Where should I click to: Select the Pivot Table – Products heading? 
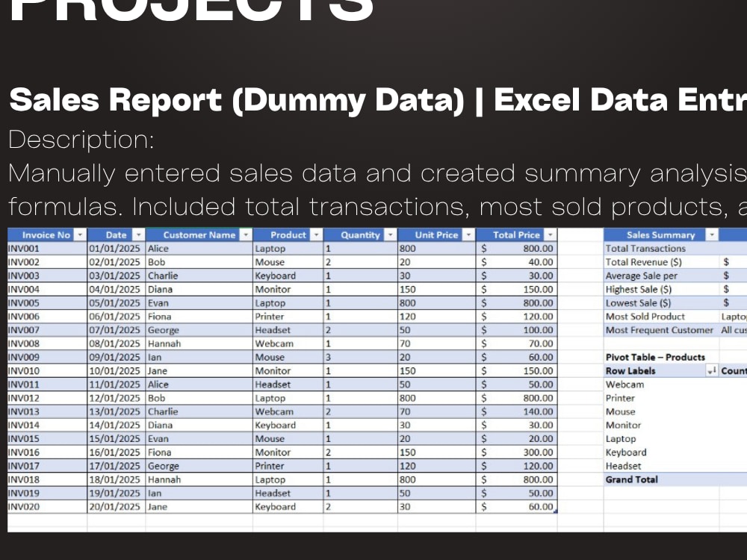point(655,357)
